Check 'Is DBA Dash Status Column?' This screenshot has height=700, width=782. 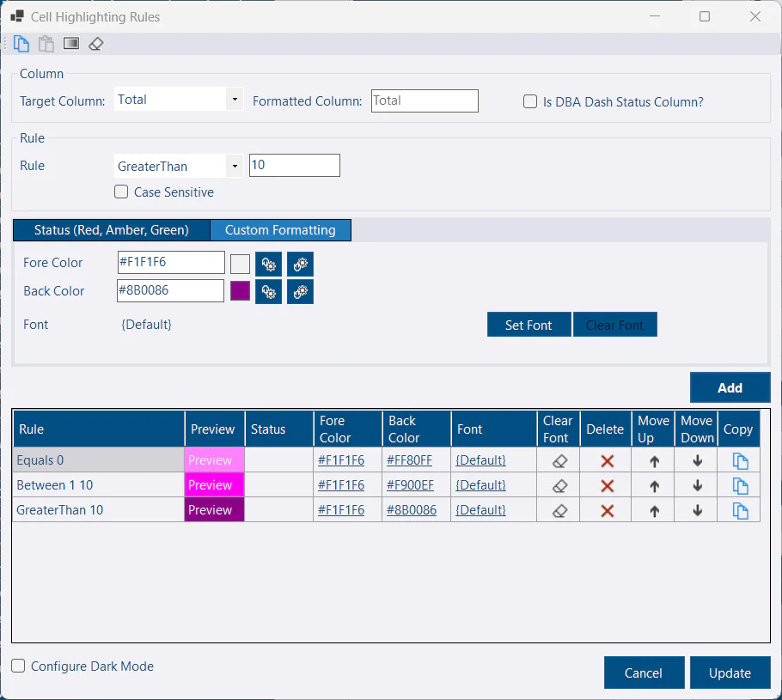click(x=531, y=101)
